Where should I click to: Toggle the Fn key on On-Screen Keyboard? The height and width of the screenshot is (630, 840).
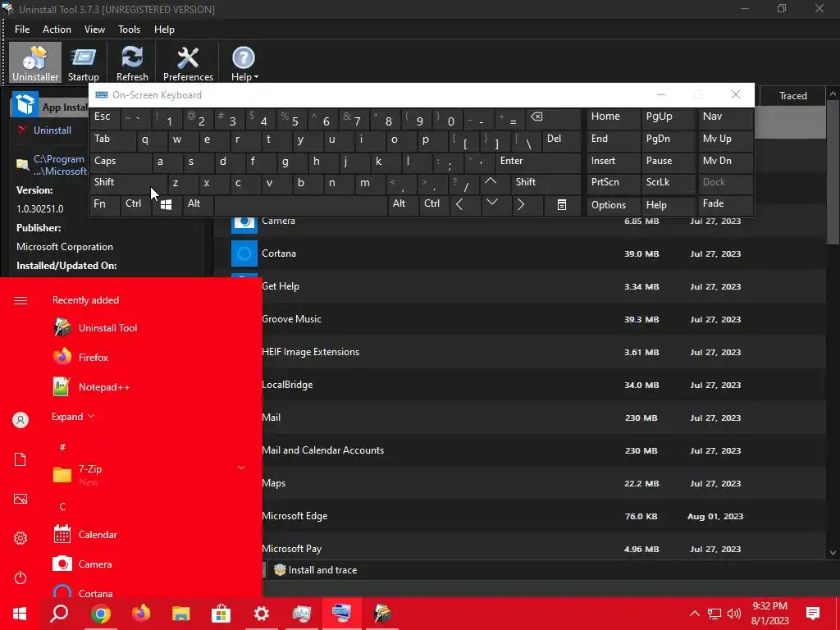(x=105, y=204)
